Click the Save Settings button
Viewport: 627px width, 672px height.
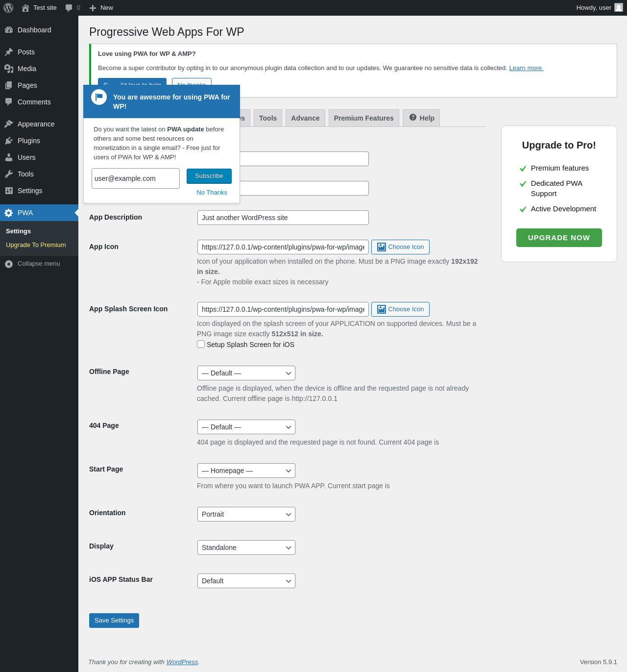tap(114, 621)
